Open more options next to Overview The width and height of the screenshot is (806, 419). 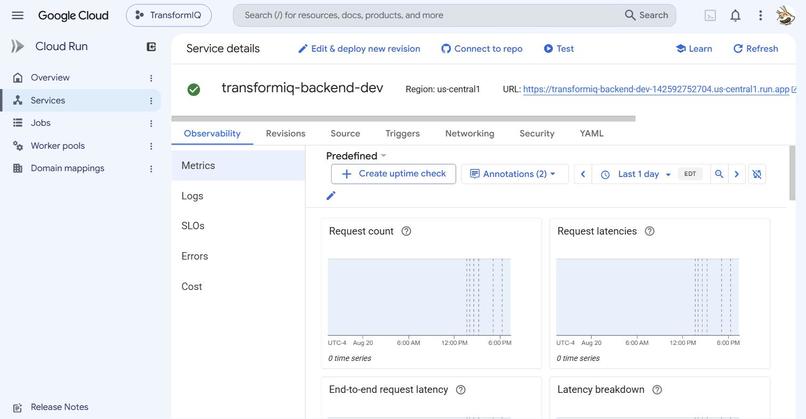[x=151, y=78]
